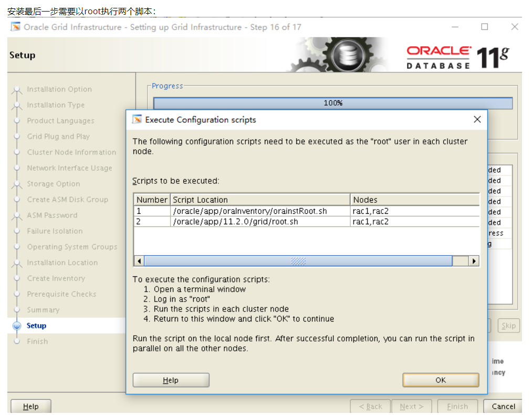Viewport: 532px width, 415px height.
Task: Select Cluster Node Information step
Action: 71,152
